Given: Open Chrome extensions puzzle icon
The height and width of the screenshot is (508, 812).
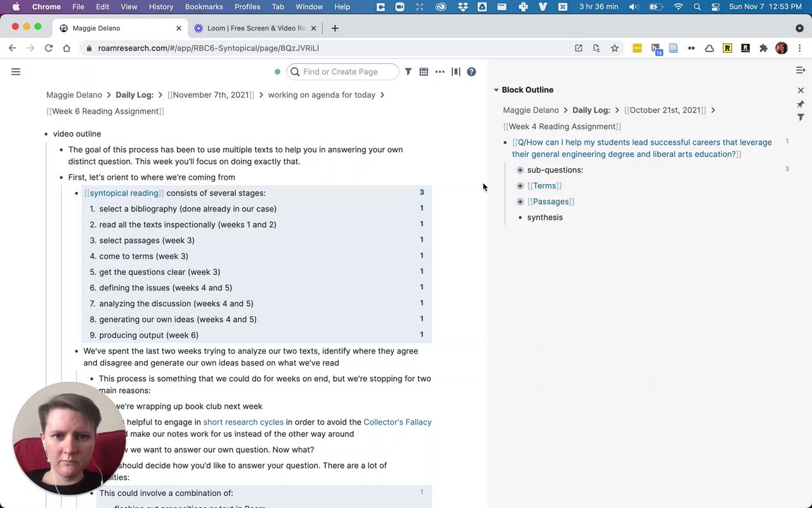Looking at the screenshot, I should 763,48.
